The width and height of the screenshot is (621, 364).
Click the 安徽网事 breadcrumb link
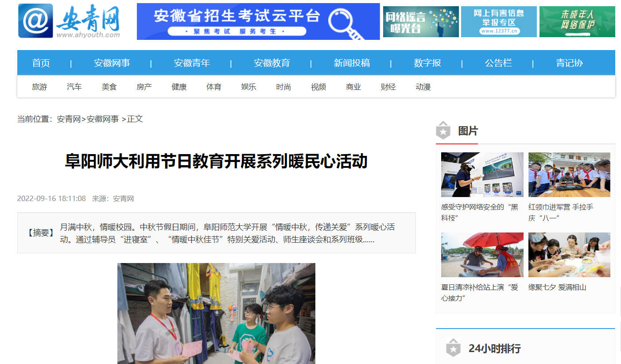[x=103, y=119]
